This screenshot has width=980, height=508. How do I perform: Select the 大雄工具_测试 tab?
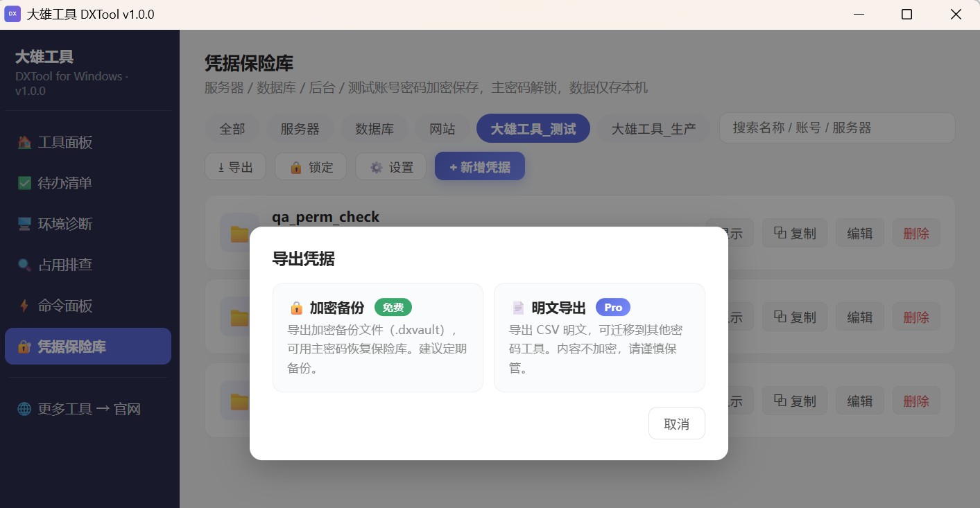(533, 129)
